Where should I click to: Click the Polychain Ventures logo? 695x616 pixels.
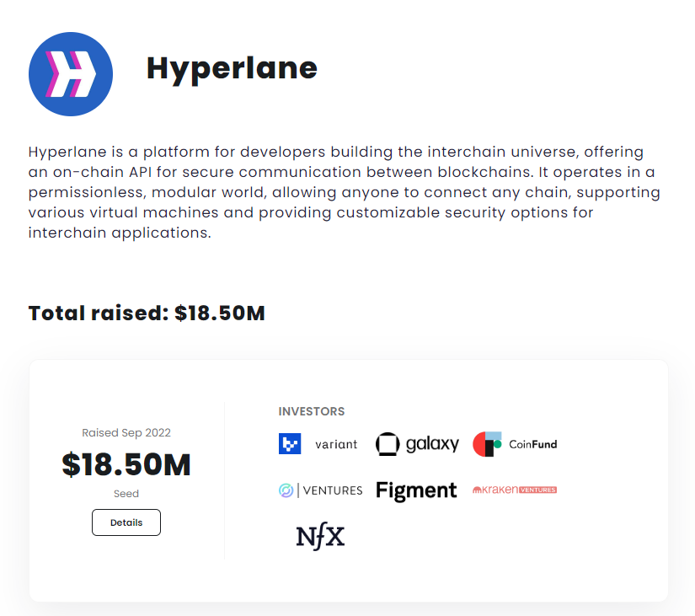click(320, 490)
